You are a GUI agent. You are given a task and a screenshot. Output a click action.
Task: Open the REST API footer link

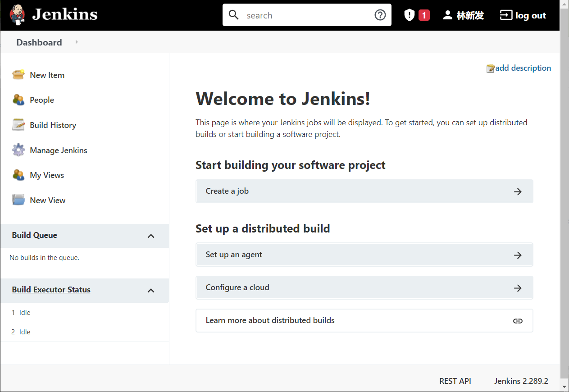455,381
